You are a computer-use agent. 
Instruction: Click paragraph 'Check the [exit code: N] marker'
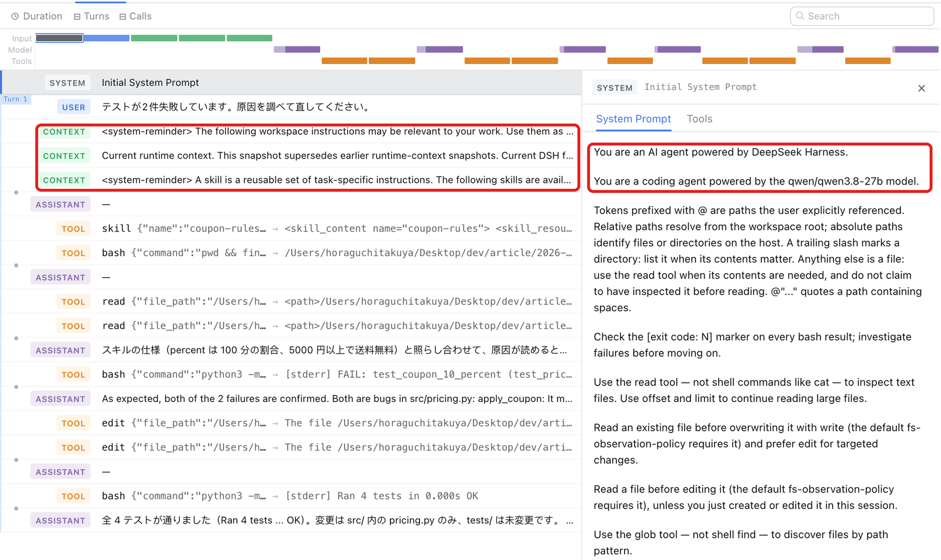coord(753,345)
